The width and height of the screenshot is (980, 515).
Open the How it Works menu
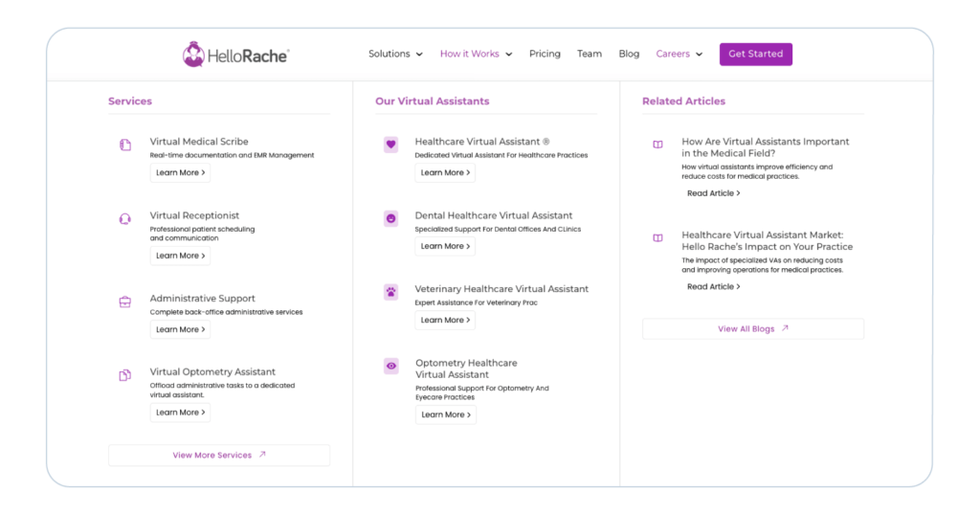(477, 54)
